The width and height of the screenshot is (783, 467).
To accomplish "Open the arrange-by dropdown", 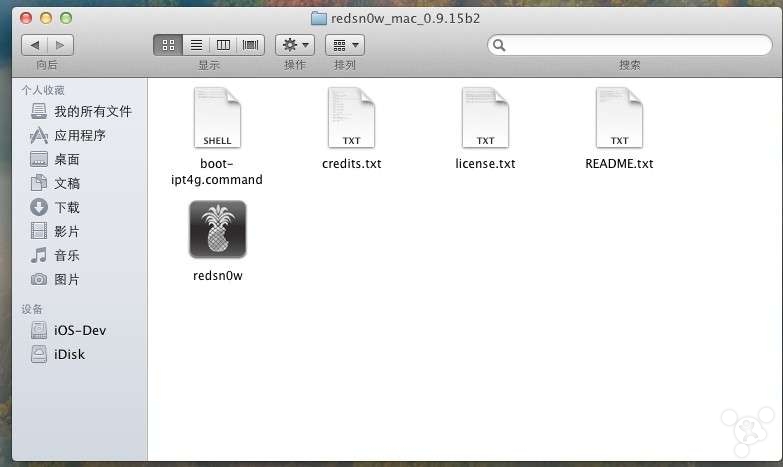I will coord(345,45).
